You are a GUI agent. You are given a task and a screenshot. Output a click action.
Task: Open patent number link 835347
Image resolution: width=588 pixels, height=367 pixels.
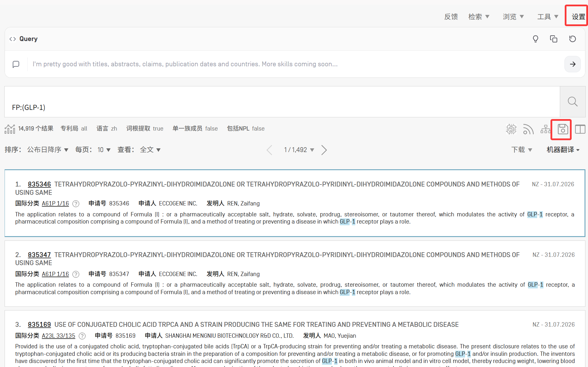point(39,255)
